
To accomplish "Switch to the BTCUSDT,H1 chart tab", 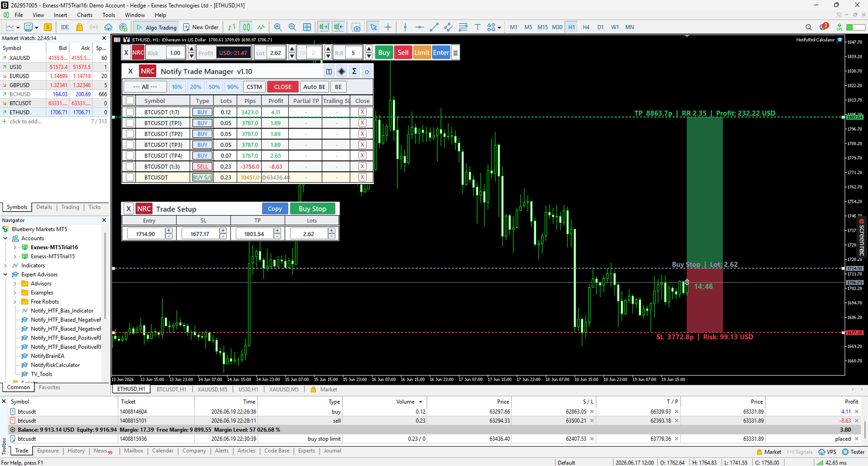I will tap(171, 389).
